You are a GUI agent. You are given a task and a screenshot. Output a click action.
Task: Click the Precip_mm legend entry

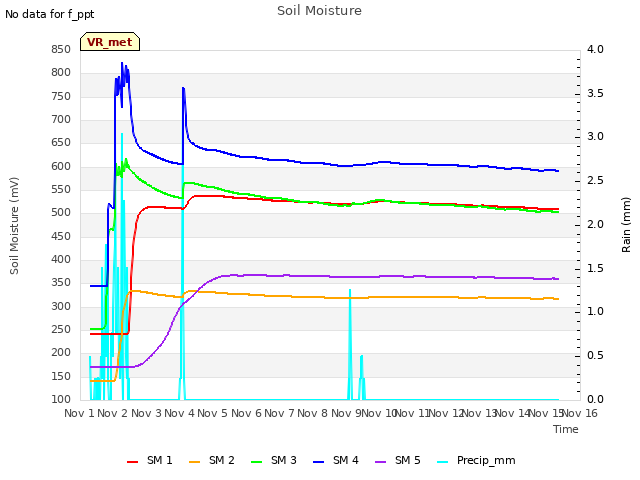[476, 460]
